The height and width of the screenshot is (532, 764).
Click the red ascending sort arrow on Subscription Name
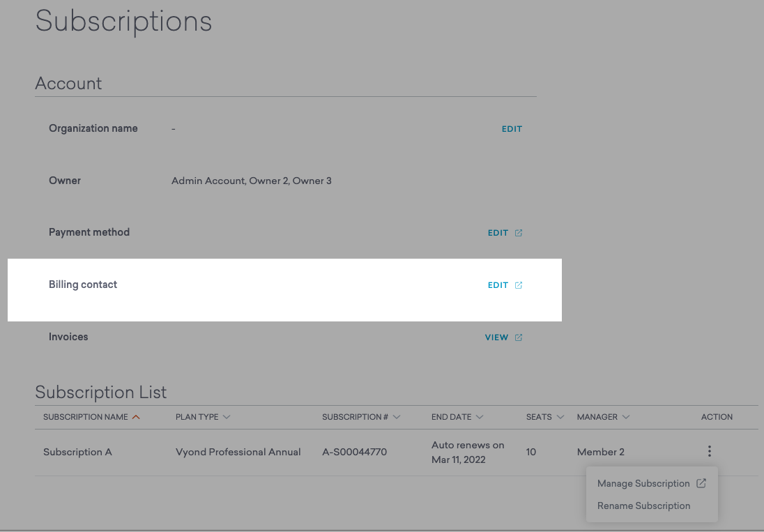click(x=136, y=416)
